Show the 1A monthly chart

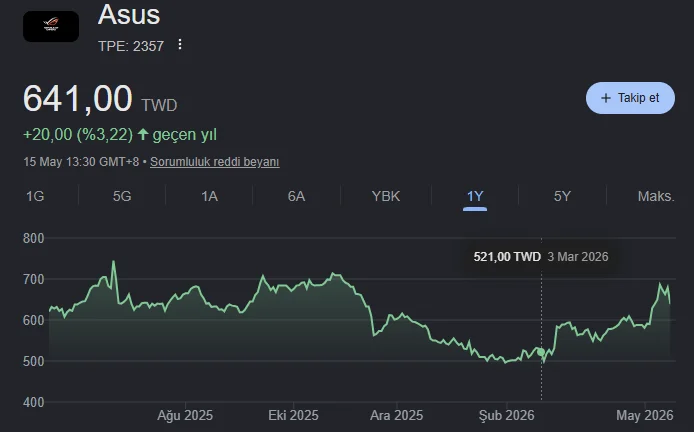tap(209, 196)
